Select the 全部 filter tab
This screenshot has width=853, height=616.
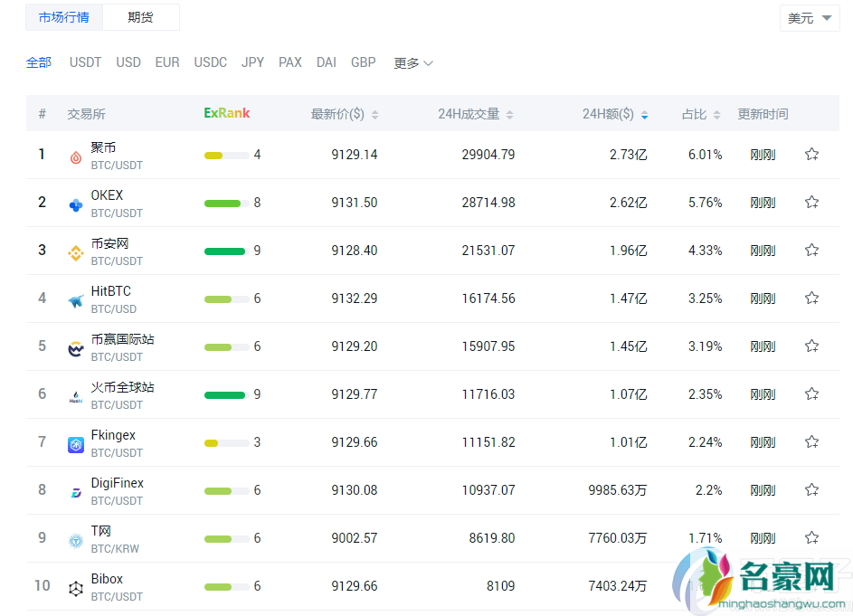coord(39,62)
